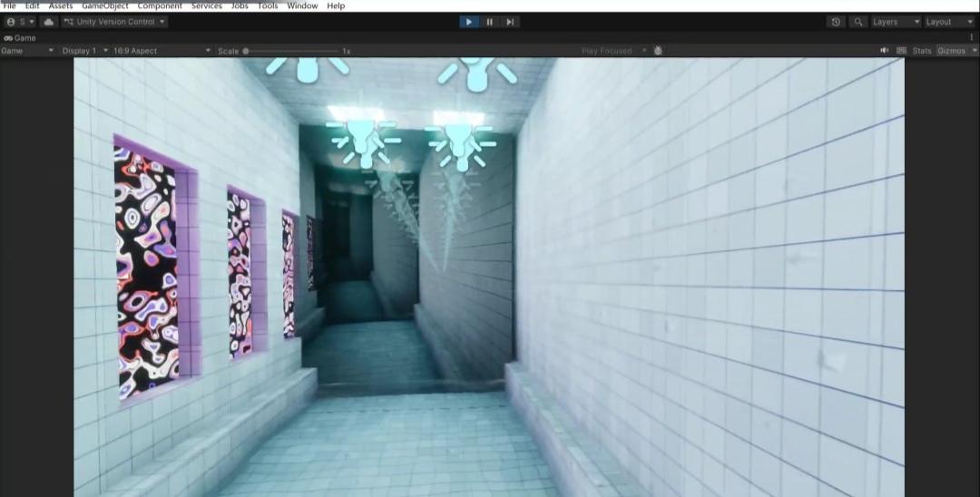Click the Play button
Viewport: 980px width, 497px height.
469,22
